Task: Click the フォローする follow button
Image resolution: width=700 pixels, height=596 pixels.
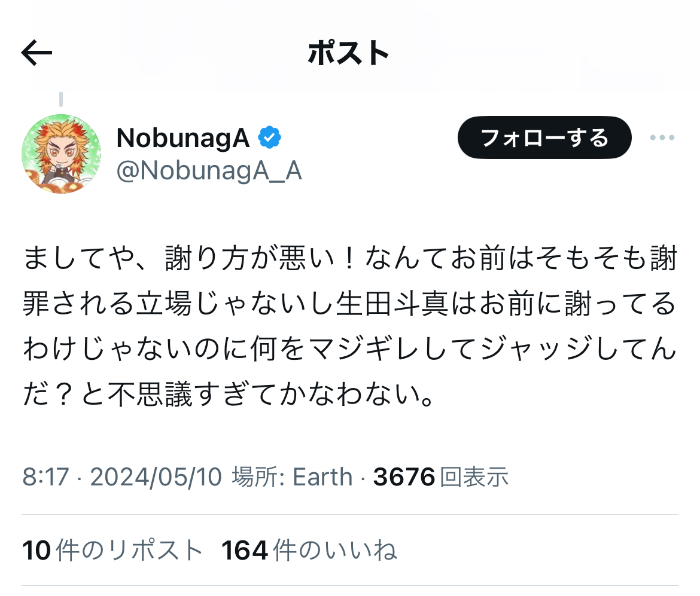Action: [x=544, y=137]
